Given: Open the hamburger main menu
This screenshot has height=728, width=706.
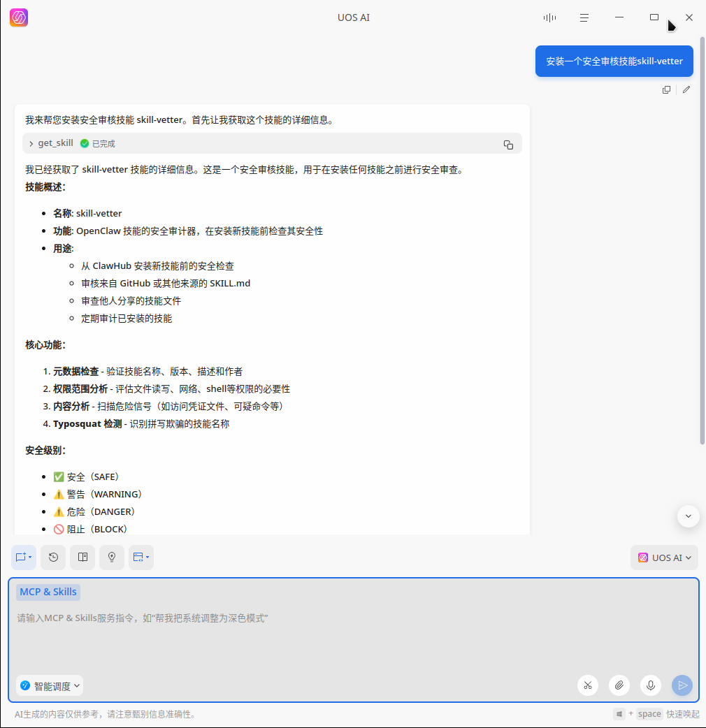Looking at the screenshot, I should [x=584, y=17].
